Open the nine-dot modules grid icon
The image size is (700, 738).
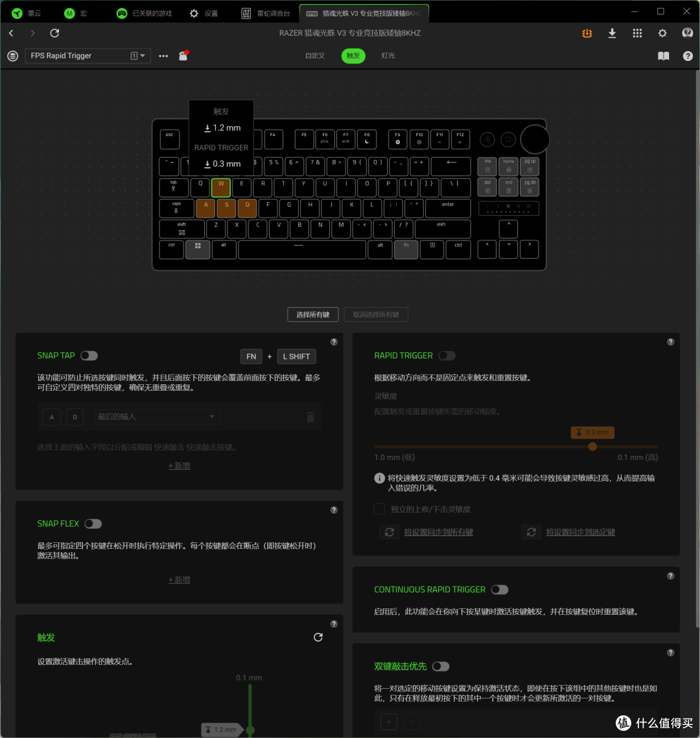(x=637, y=33)
